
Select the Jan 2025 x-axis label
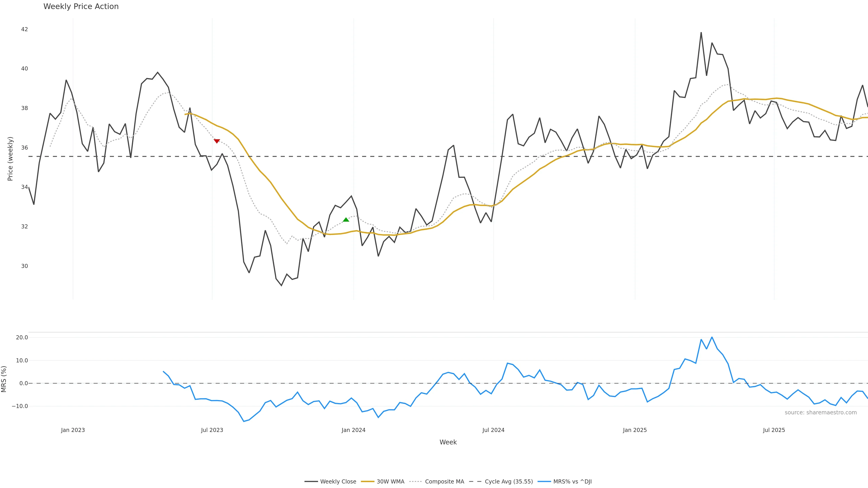click(635, 430)
